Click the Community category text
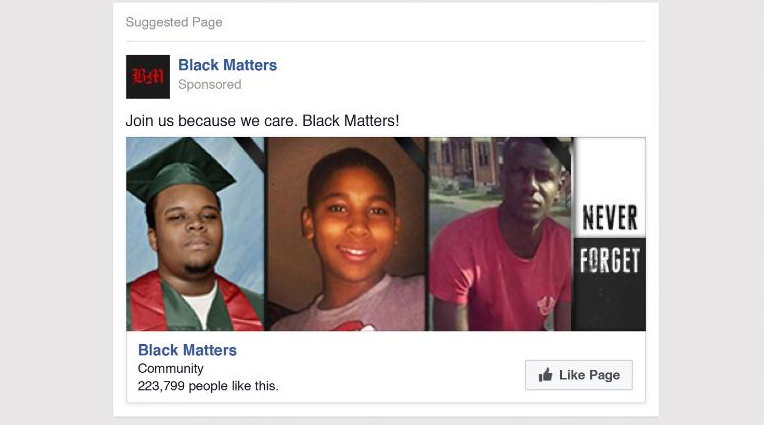The width and height of the screenshot is (764, 425). 171,368
